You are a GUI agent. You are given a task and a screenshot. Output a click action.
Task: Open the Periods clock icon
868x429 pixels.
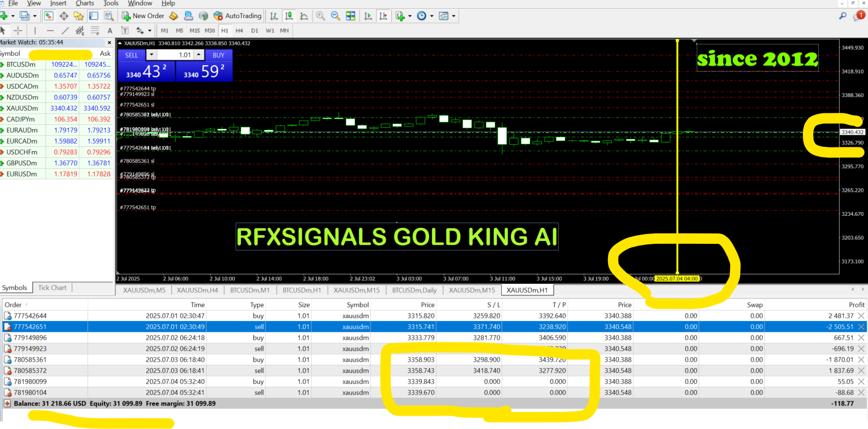(421, 16)
